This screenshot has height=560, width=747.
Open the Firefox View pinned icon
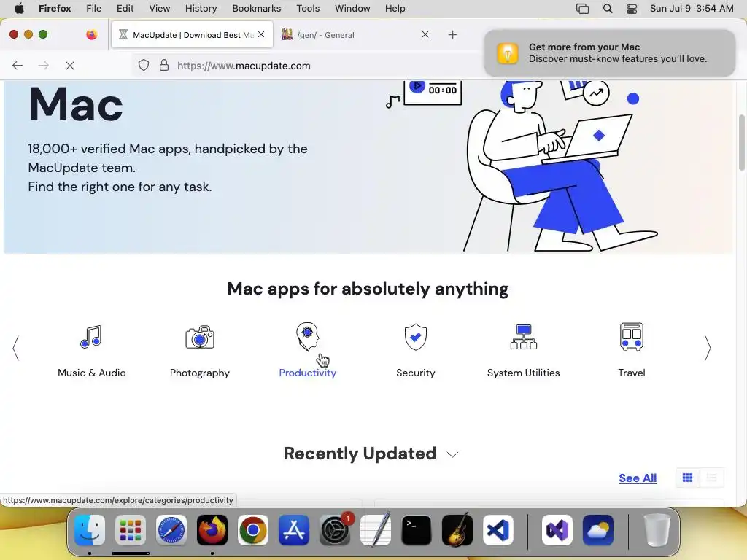(91, 34)
